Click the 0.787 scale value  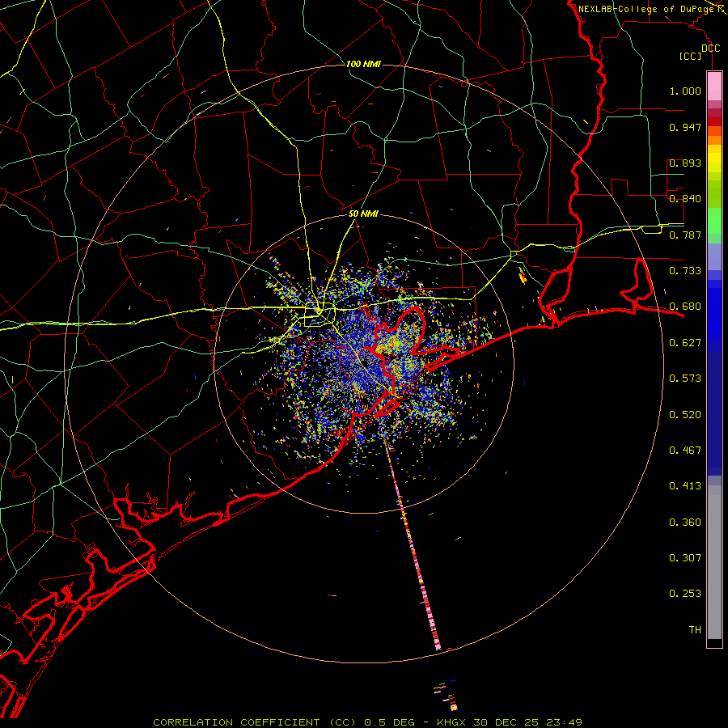[685, 235]
